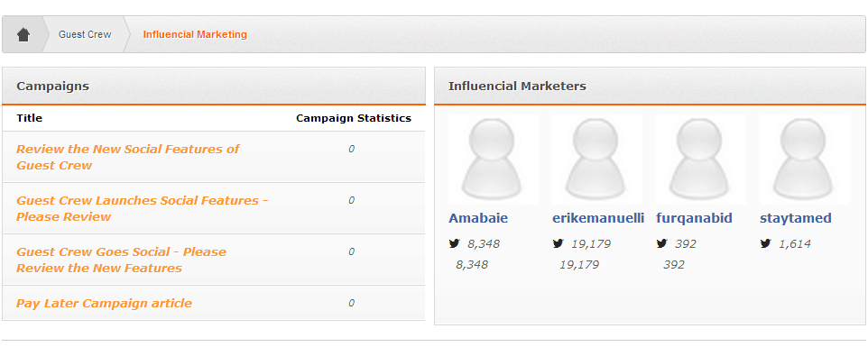The height and width of the screenshot is (347, 868).
Task: Open Amabaie's avatar placeholder image
Action: coord(494,160)
